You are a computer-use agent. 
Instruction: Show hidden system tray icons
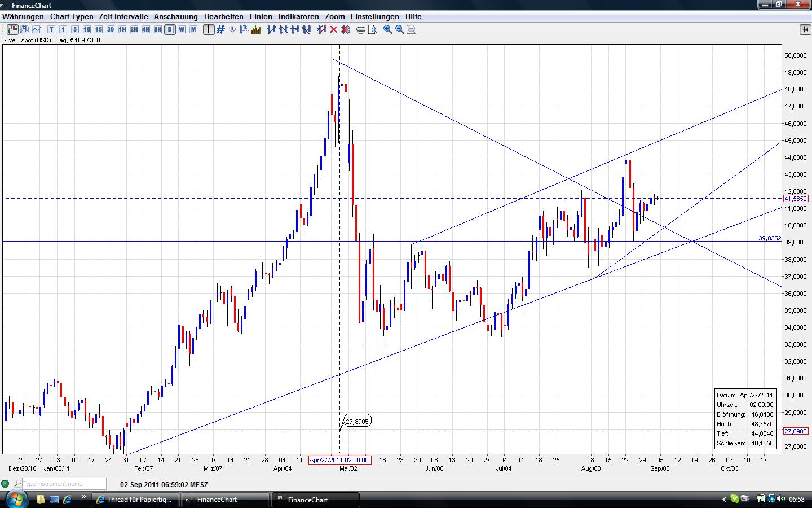click(x=724, y=499)
